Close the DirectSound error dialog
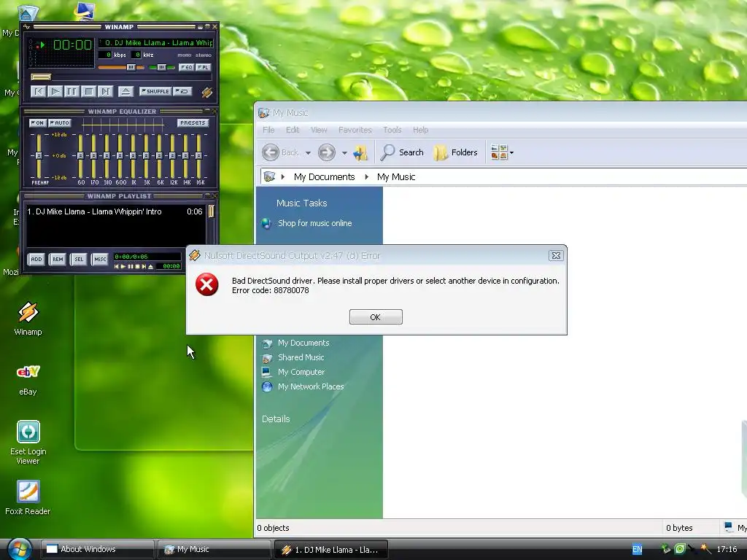Screen dimensions: 747x560 point(555,256)
